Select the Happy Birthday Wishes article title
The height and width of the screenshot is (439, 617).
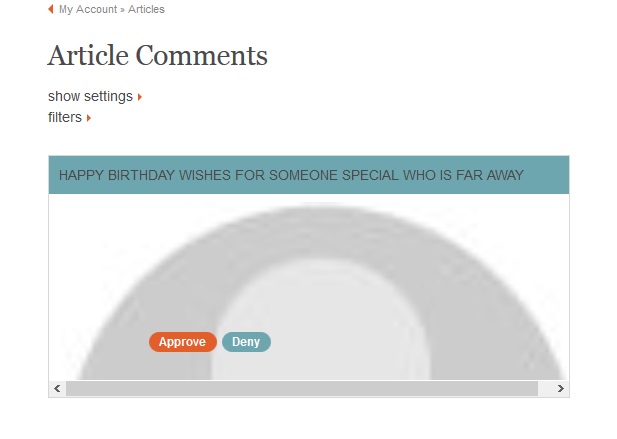click(x=291, y=175)
